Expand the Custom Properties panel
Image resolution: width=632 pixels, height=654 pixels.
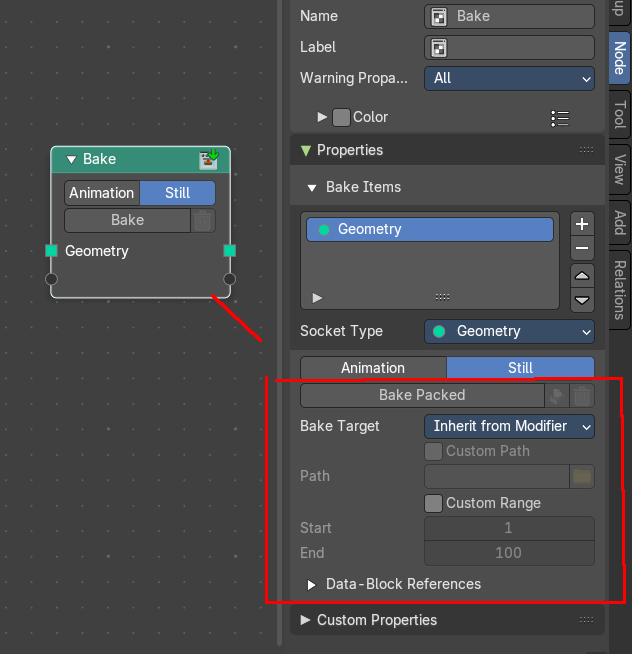[305, 620]
